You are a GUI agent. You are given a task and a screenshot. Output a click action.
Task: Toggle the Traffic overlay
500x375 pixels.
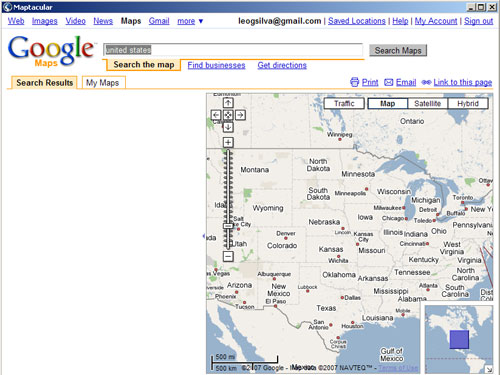tap(344, 104)
